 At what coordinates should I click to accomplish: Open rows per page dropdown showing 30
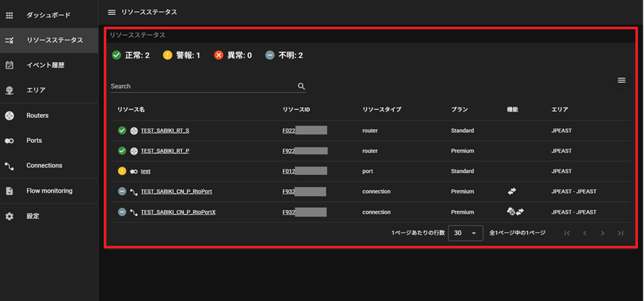(465, 233)
